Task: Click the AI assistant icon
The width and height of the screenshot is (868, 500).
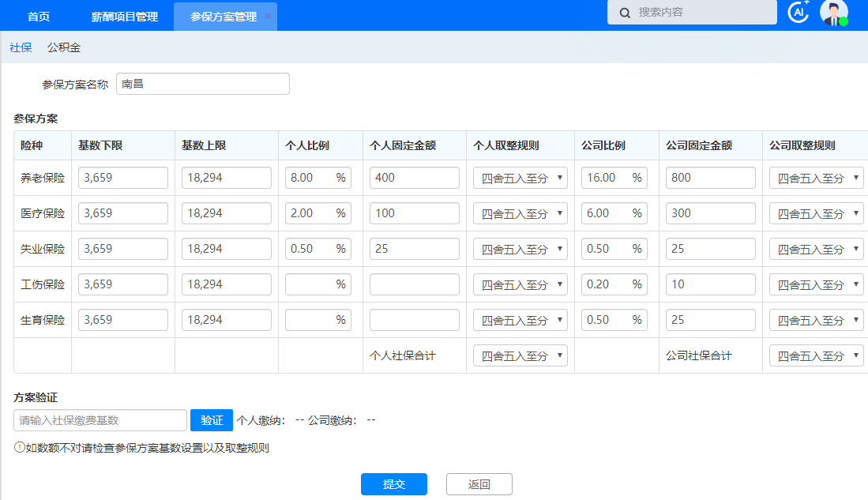Action: pyautogui.click(x=799, y=12)
